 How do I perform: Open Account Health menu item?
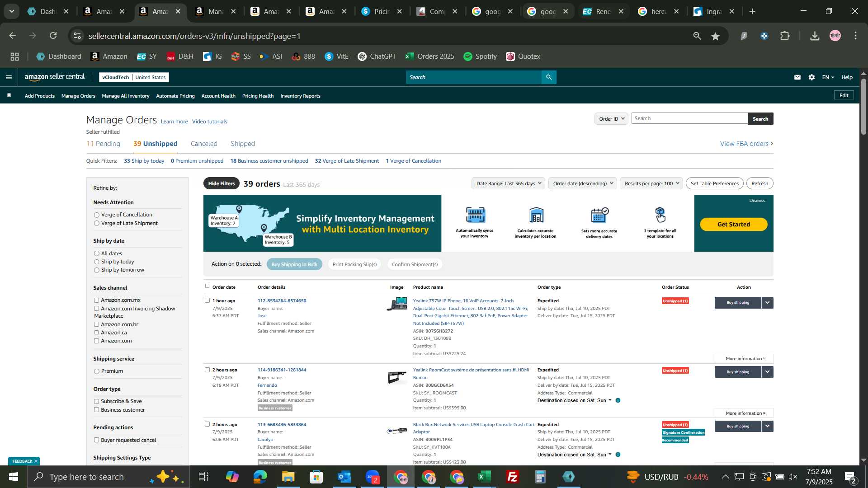pos(218,96)
